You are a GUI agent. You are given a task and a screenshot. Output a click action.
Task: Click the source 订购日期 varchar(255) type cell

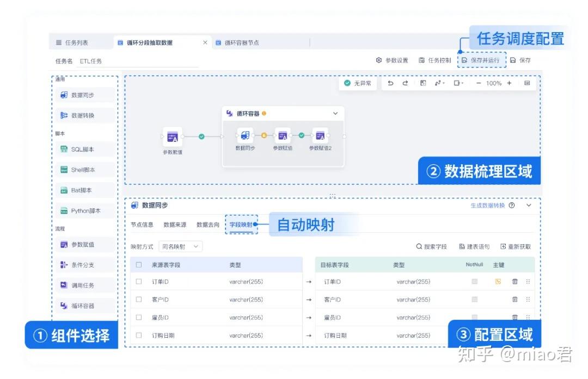[x=246, y=335]
